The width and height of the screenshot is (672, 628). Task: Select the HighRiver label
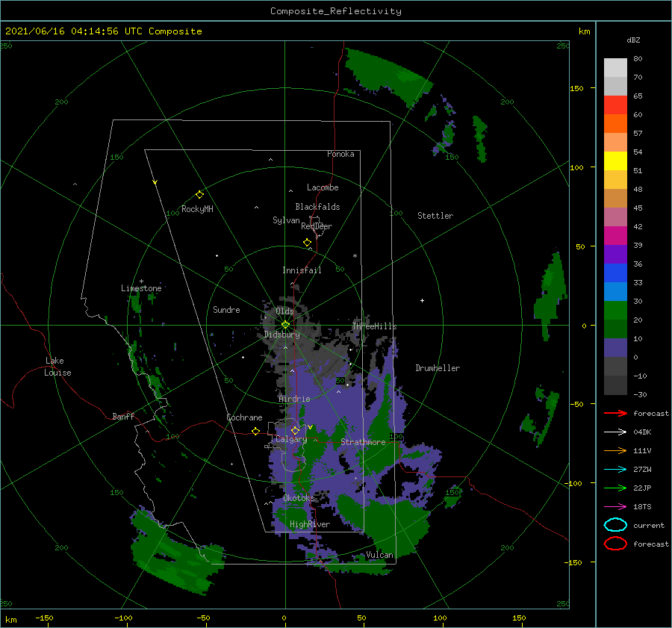tap(310, 524)
